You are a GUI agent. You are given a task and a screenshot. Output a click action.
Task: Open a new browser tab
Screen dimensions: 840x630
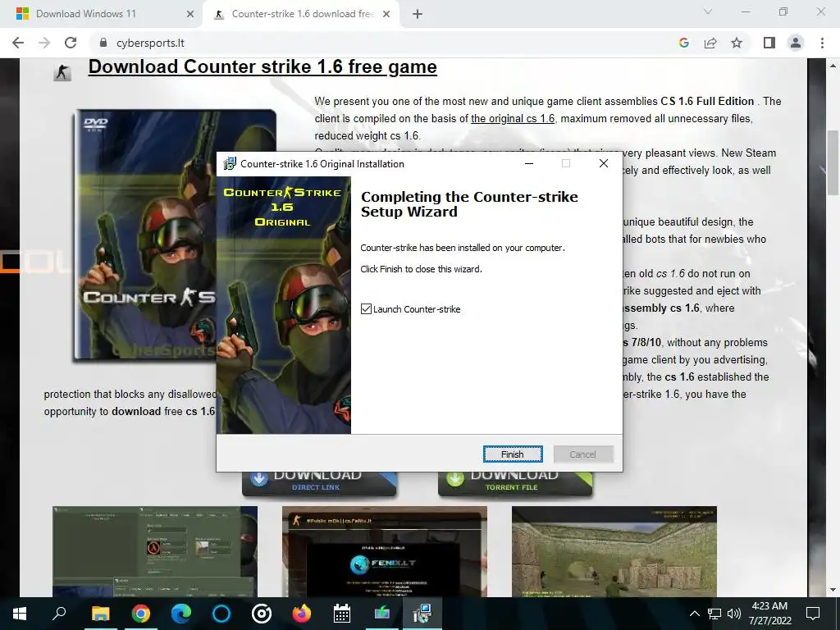(418, 15)
